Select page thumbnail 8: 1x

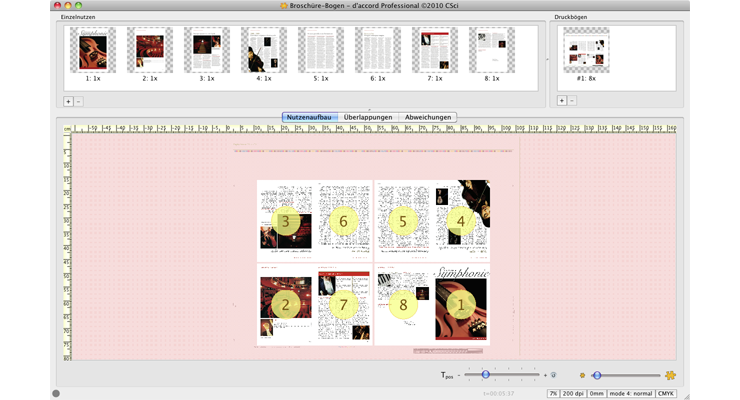[x=492, y=50]
